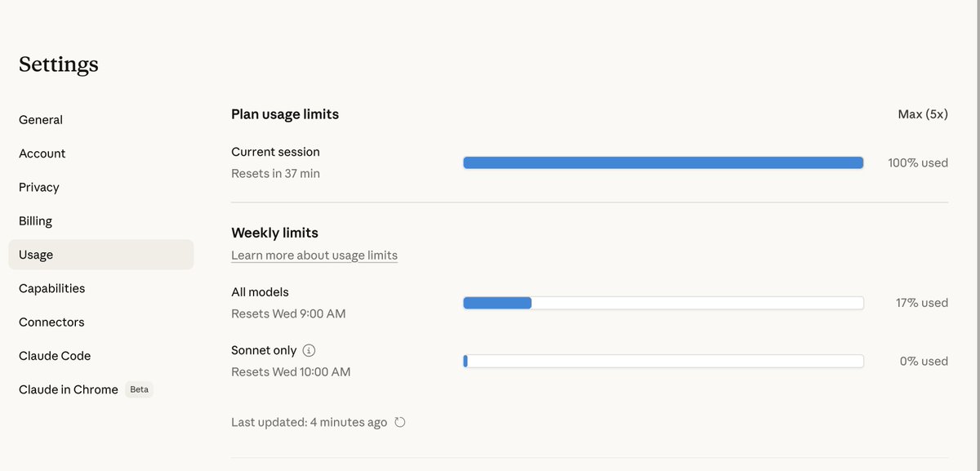Click the Resets Wed 9:00 AM text
Image resolution: width=980 pixels, height=471 pixels.
(288, 314)
